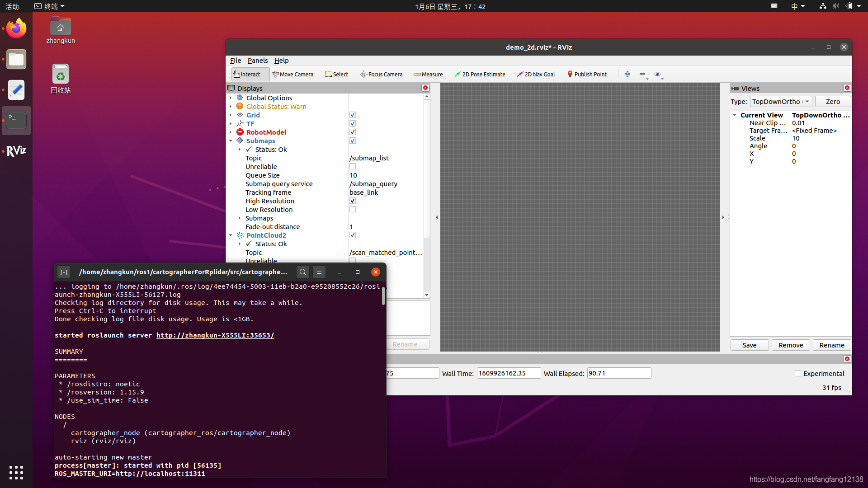The image size is (868, 488).
Task: Click the Save view button
Action: click(750, 345)
